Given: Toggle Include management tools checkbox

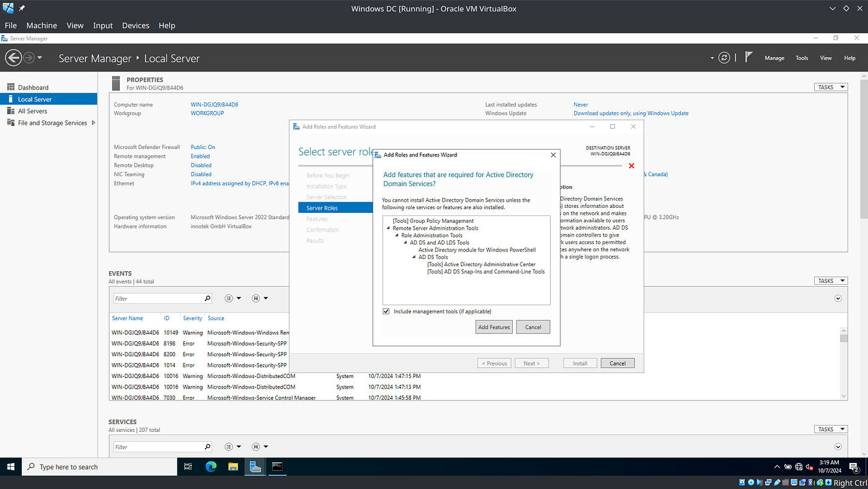Looking at the screenshot, I should (386, 312).
